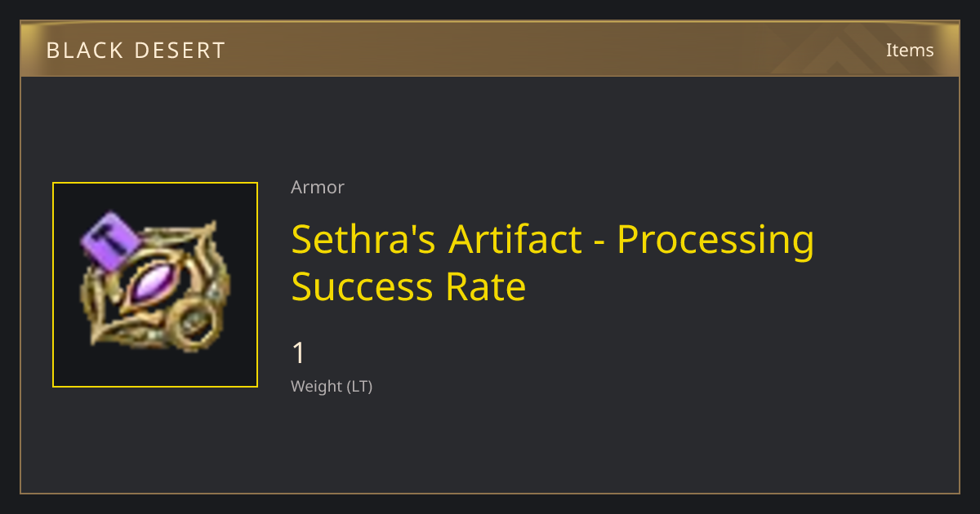Click the word Processing in item title
Viewport: 980px width, 514px height.
(x=715, y=240)
